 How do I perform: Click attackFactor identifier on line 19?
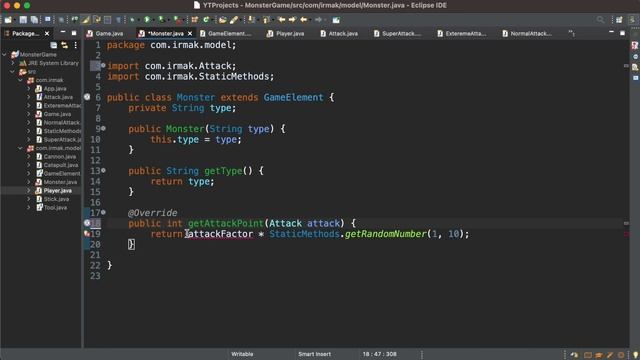pyautogui.click(x=220, y=234)
